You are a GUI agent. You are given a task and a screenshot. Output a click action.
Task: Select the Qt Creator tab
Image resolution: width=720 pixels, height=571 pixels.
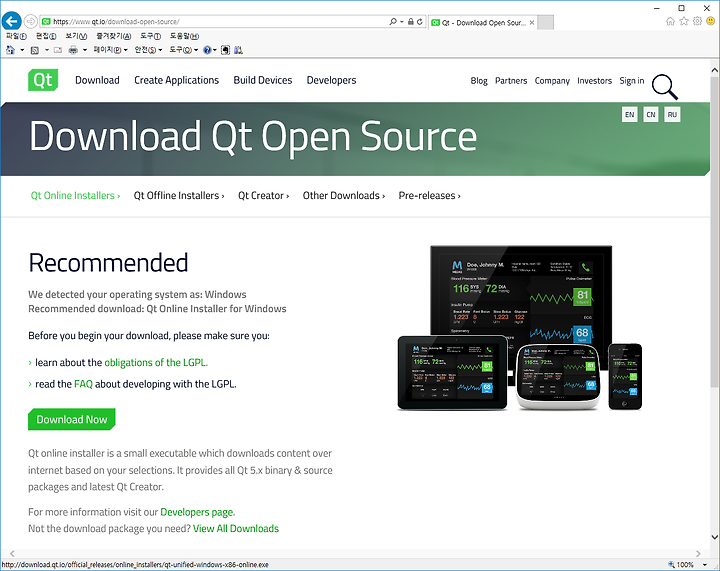coord(263,196)
